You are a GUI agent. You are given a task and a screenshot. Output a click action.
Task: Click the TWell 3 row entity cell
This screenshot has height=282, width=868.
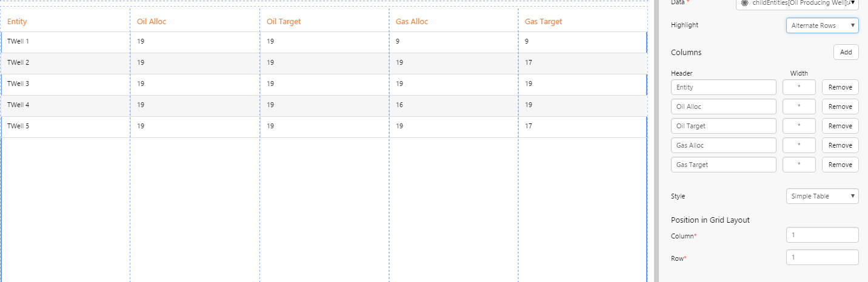18,84
